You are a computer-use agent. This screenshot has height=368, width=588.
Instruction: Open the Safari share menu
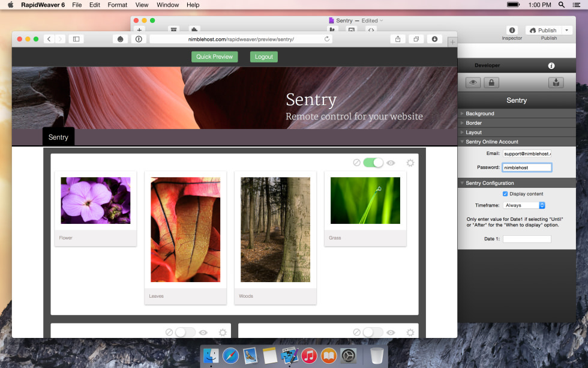click(398, 39)
